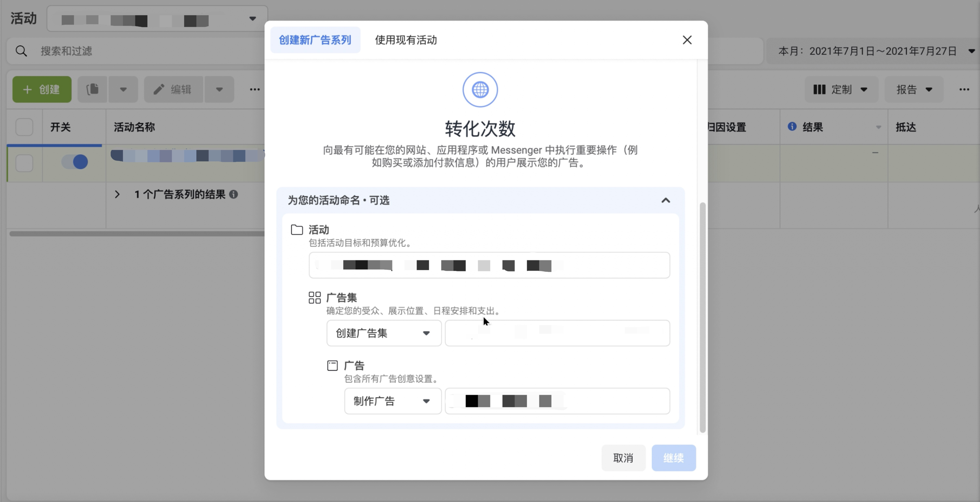Click the info icon next to 1个广告系列的结果
The width and height of the screenshot is (980, 502).
pos(233,195)
